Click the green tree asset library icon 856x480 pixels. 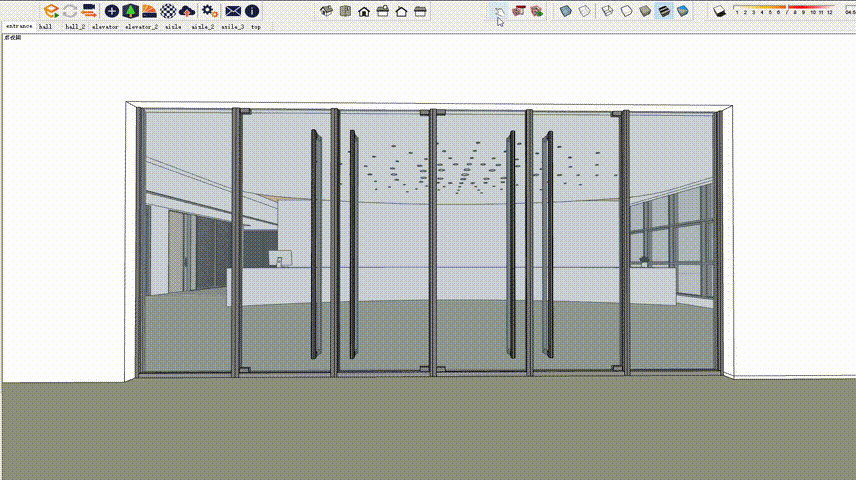point(130,11)
